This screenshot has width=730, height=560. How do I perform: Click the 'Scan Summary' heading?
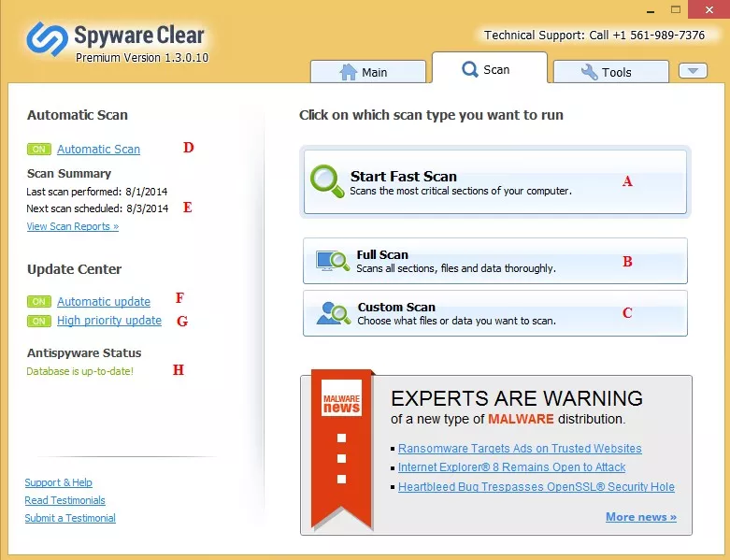coord(69,174)
